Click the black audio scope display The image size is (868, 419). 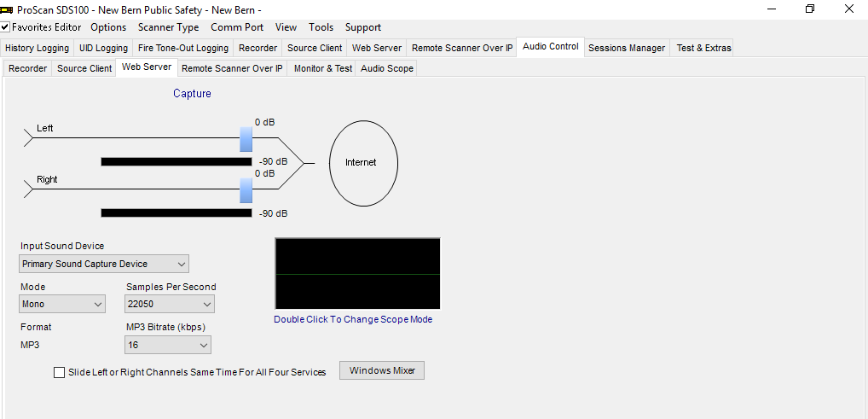[x=357, y=274]
